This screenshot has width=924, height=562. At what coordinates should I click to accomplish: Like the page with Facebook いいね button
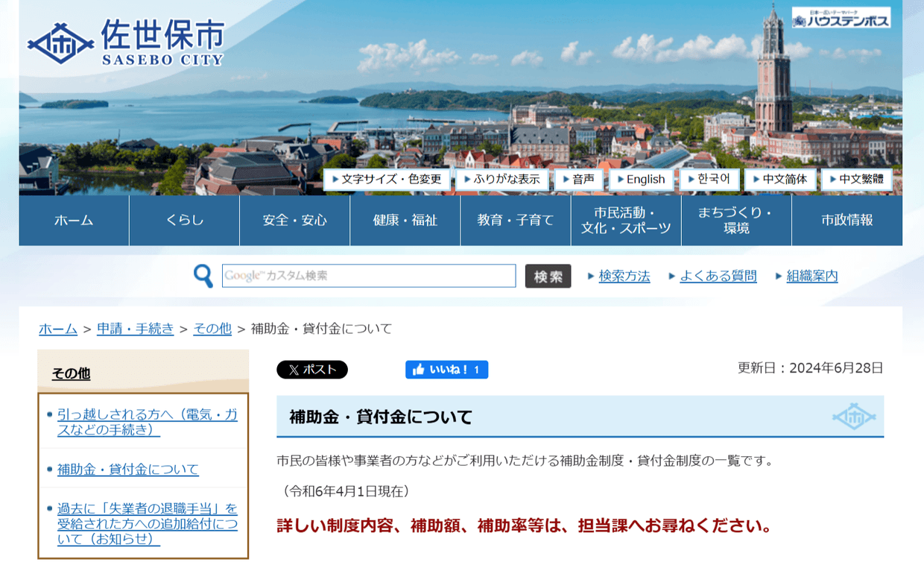pos(446,370)
